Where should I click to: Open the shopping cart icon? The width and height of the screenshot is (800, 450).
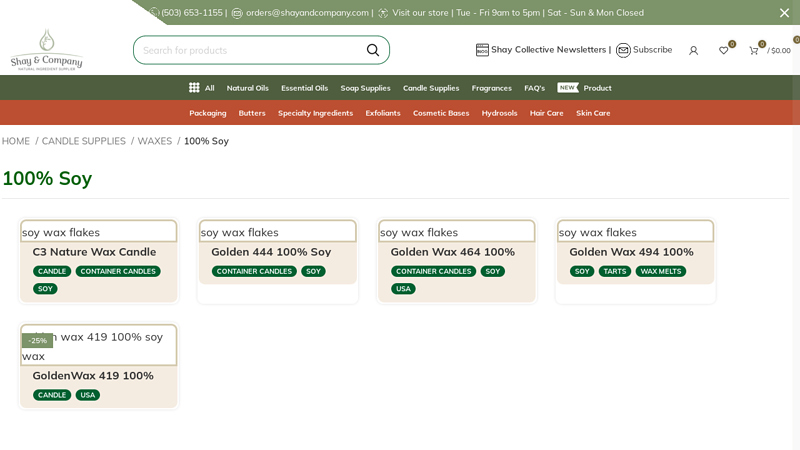(754, 50)
